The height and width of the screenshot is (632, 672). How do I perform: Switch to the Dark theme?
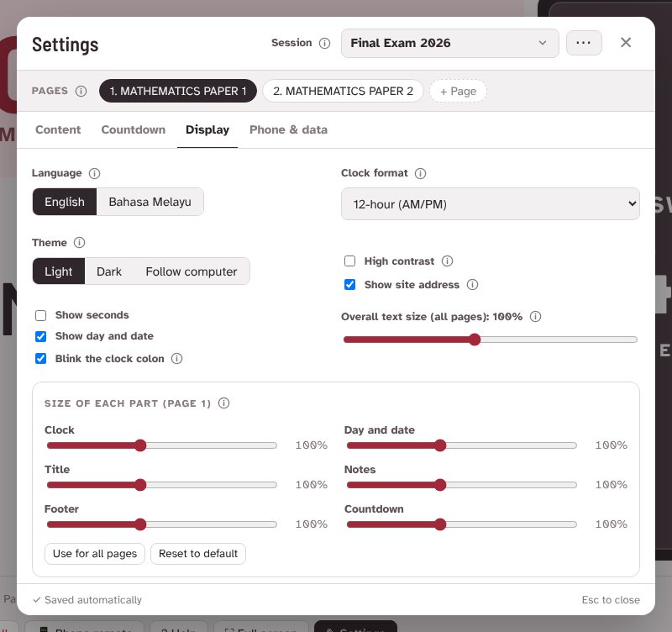109,271
